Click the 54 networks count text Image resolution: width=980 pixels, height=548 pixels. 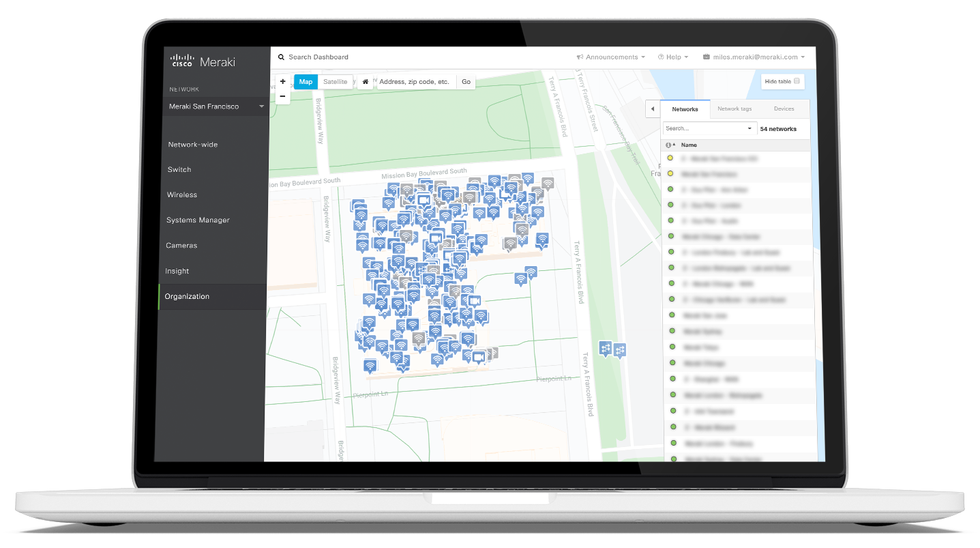coord(778,129)
